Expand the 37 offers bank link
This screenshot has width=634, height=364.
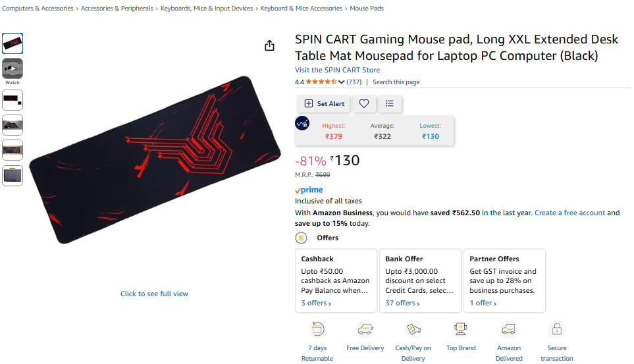(402, 303)
